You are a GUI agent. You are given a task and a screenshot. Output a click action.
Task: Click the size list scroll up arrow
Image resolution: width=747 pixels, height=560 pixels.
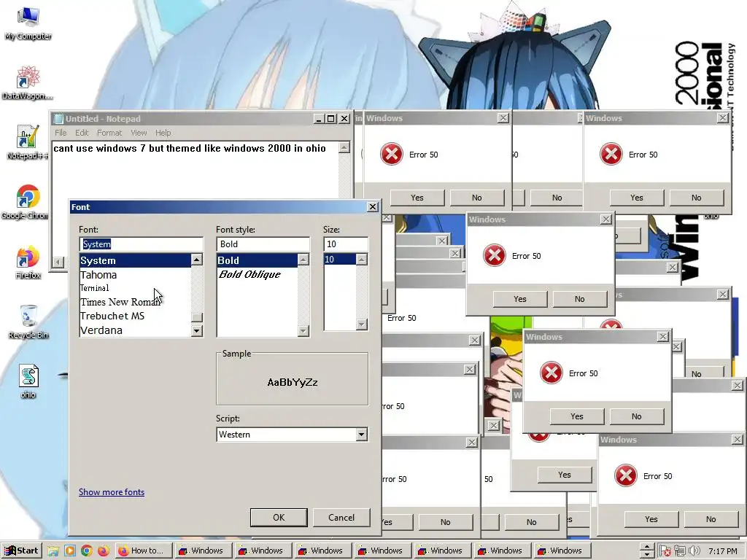pos(362,260)
